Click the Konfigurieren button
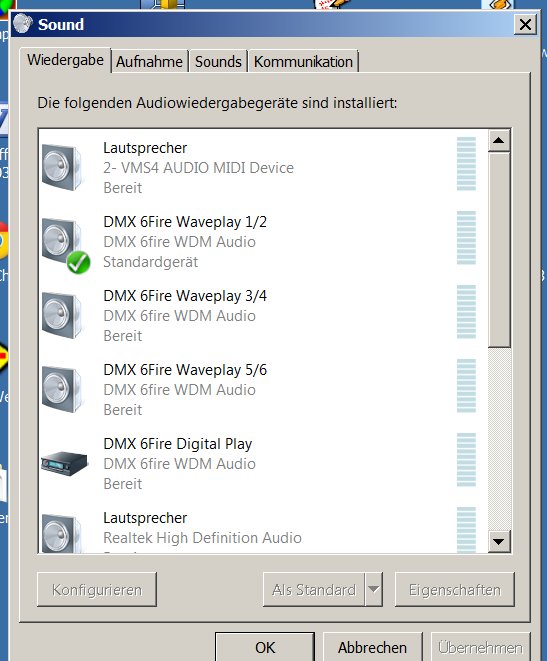547x661 pixels. coord(97,589)
